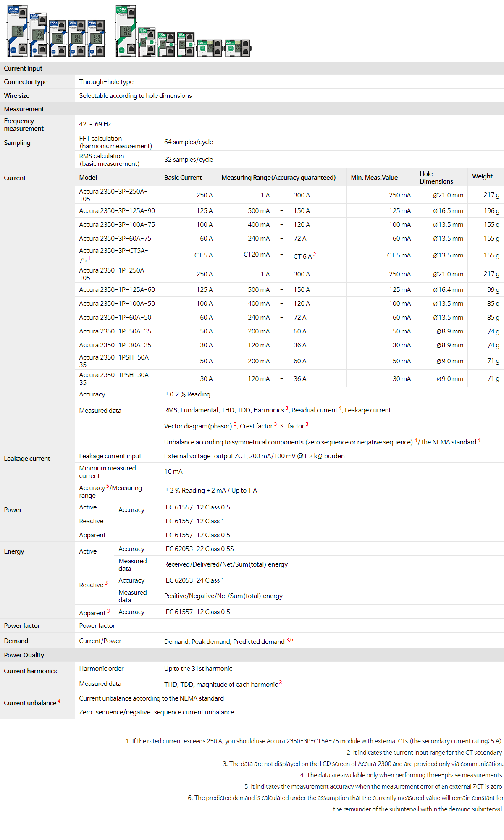504x840 pixels.
Task: Click the blue 100A module image
Action: point(58,38)
